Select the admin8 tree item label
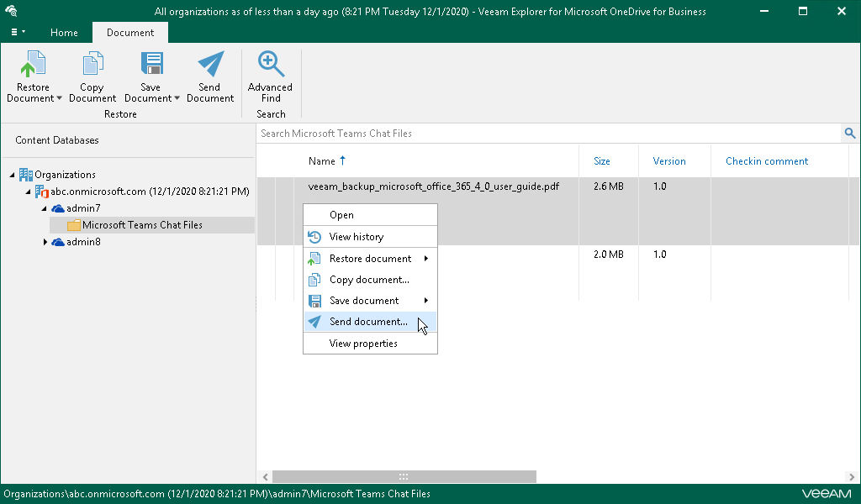861x504 pixels. [83, 242]
